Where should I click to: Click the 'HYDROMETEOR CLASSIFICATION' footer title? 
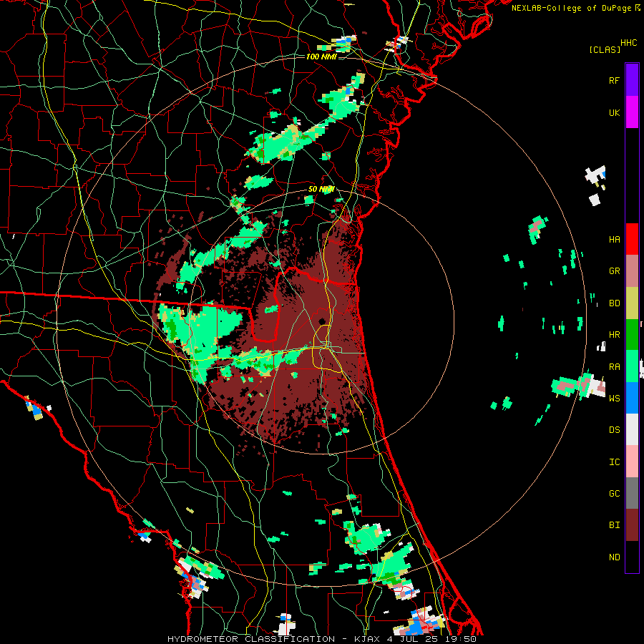(x=251, y=639)
